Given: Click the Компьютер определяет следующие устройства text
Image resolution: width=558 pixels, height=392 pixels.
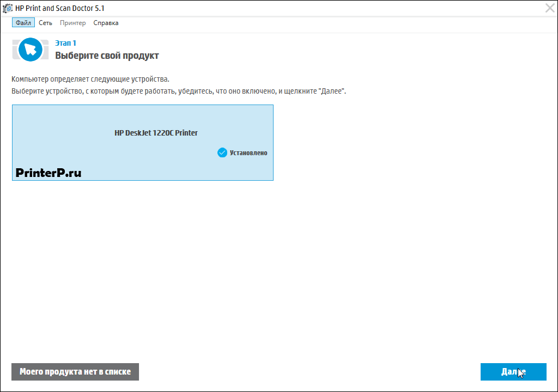Looking at the screenshot, I should pos(90,79).
